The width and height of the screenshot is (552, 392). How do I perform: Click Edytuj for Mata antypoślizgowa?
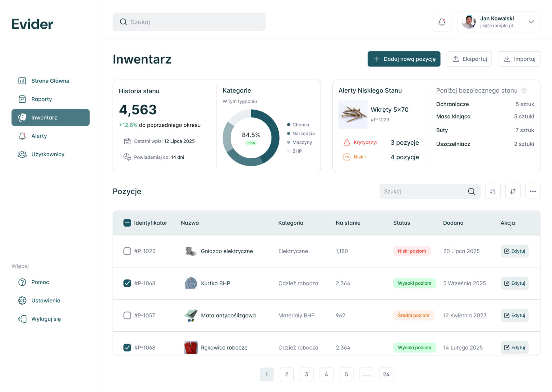514,315
